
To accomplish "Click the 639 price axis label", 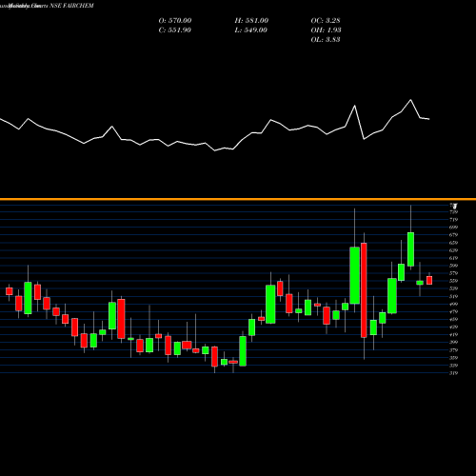I will pyautogui.click(x=454, y=250).
